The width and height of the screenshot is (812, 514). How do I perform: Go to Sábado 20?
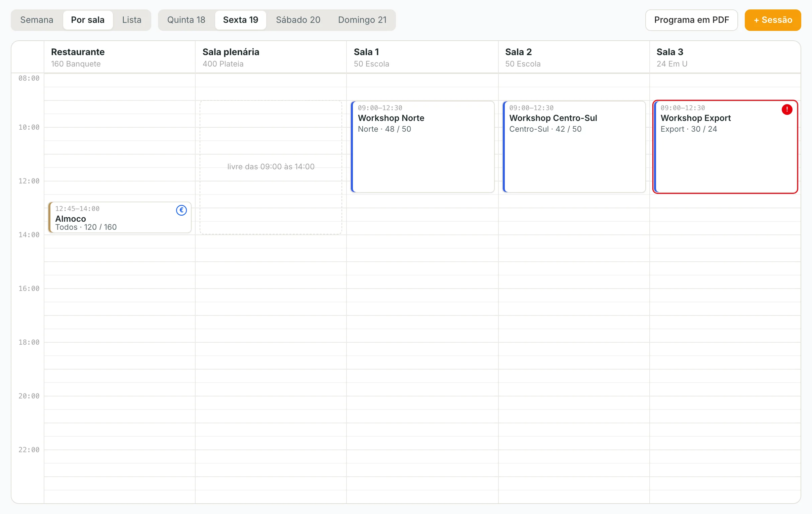click(x=298, y=20)
